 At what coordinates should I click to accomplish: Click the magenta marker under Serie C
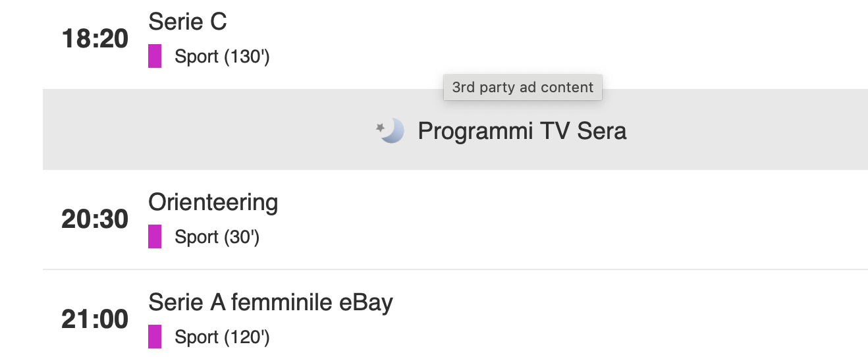pyautogui.click(x=155, y=57)
